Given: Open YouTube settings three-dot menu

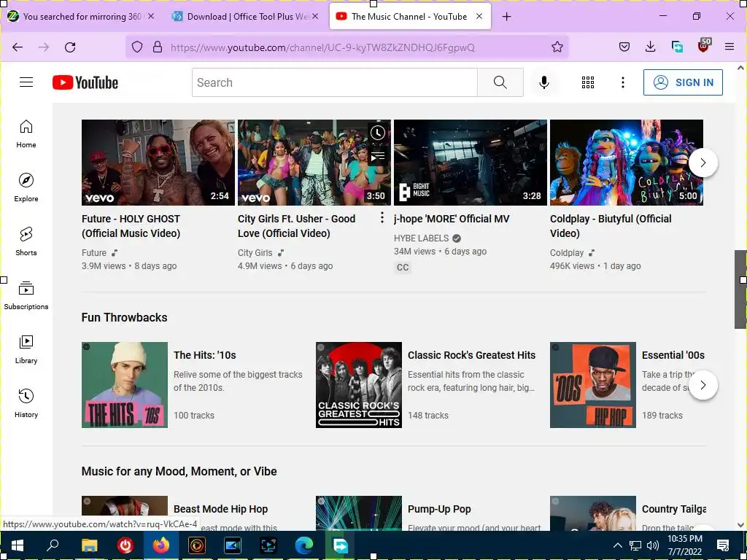Looking at the screenshot, I should point(623,82).
